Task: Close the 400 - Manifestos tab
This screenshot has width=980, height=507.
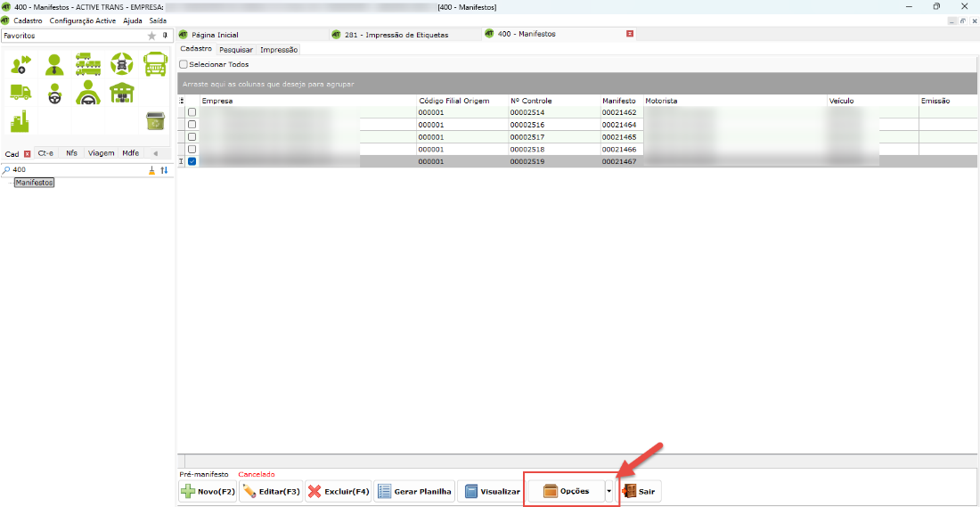Action: tap(630, 34)
